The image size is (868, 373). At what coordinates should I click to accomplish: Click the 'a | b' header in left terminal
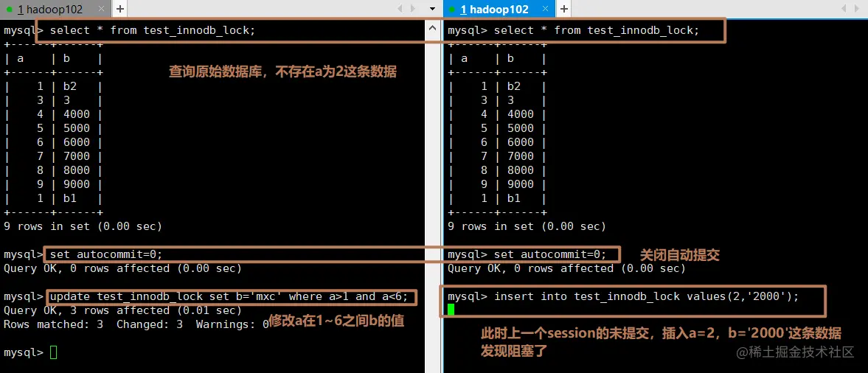53,58
